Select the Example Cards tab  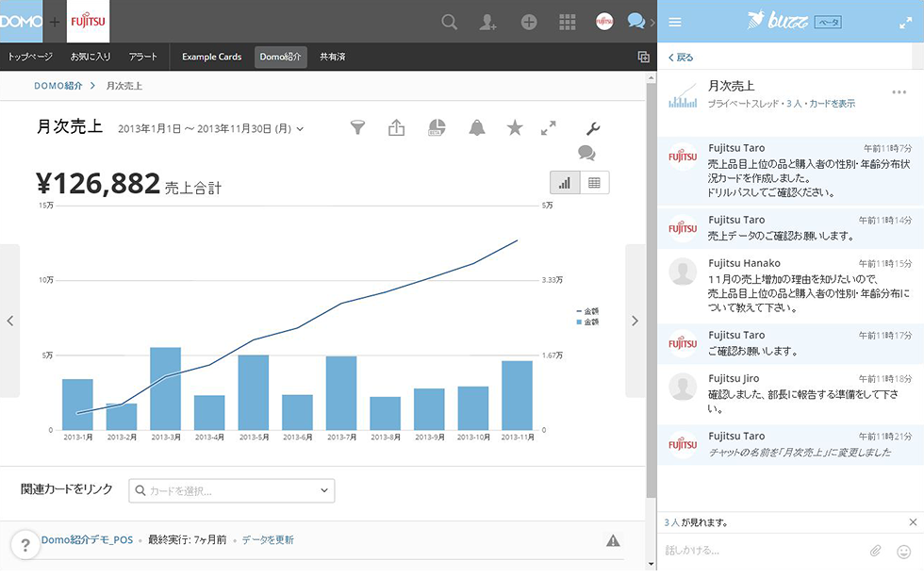pyautogui.click(x=211, y=57)
